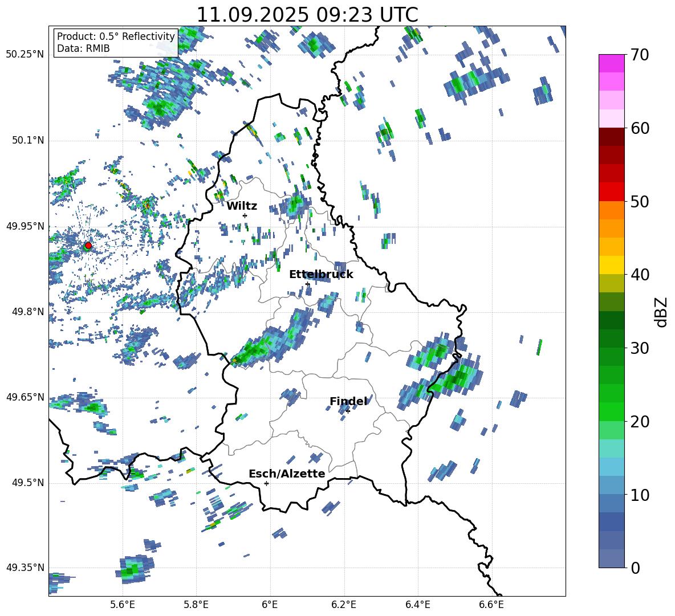Click the map title date and time
Screen dimensions: 675x616
pos(307,15)
